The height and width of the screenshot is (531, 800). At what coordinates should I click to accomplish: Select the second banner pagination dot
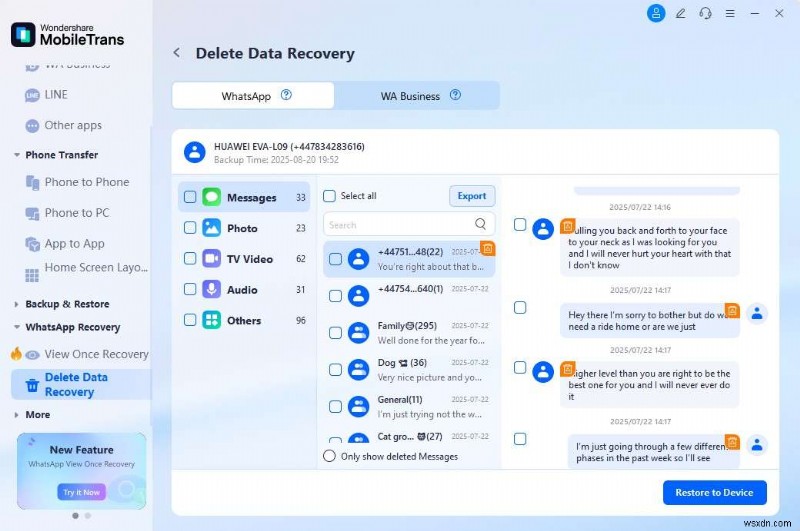point(88,516)
